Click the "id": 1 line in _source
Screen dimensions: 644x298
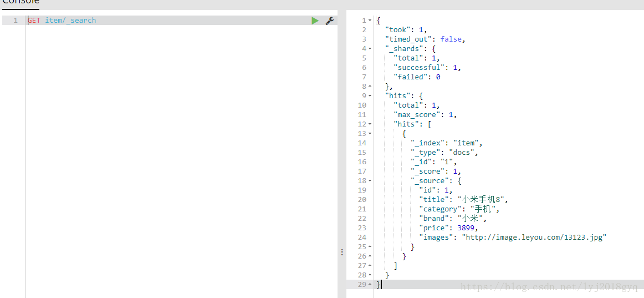[x=436, y=190]
